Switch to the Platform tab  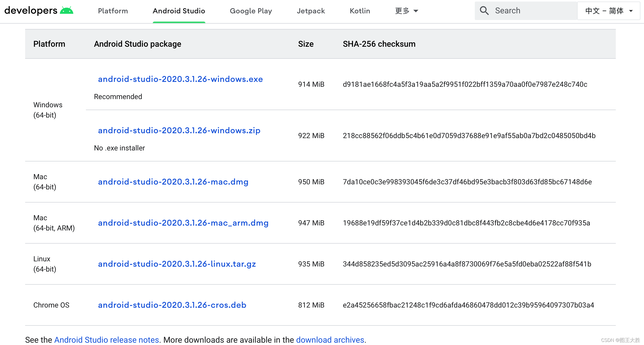point(113,11)
